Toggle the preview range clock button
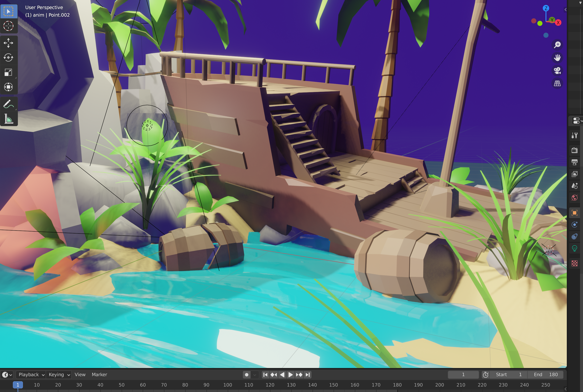Screen dimensions: 583x392 coord(486,375)
